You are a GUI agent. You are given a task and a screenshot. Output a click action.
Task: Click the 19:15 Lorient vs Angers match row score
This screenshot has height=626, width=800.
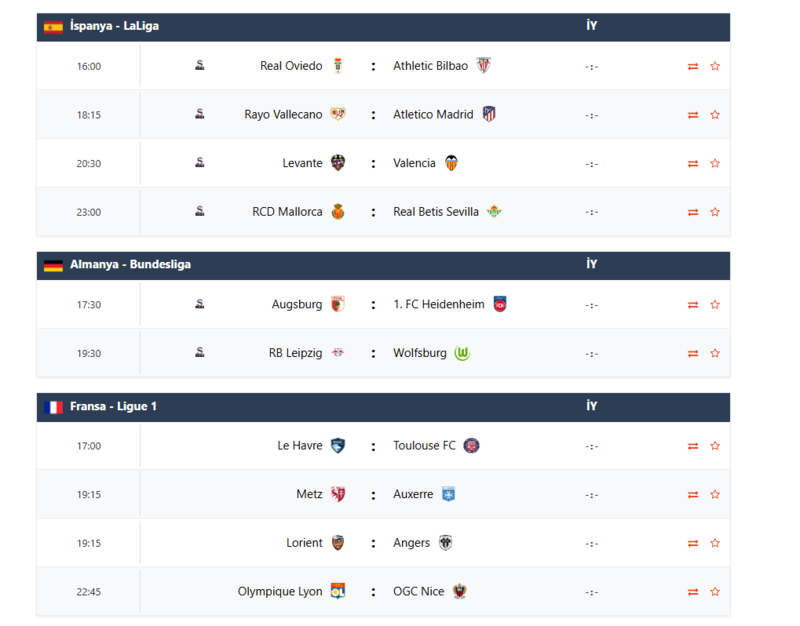592,544
